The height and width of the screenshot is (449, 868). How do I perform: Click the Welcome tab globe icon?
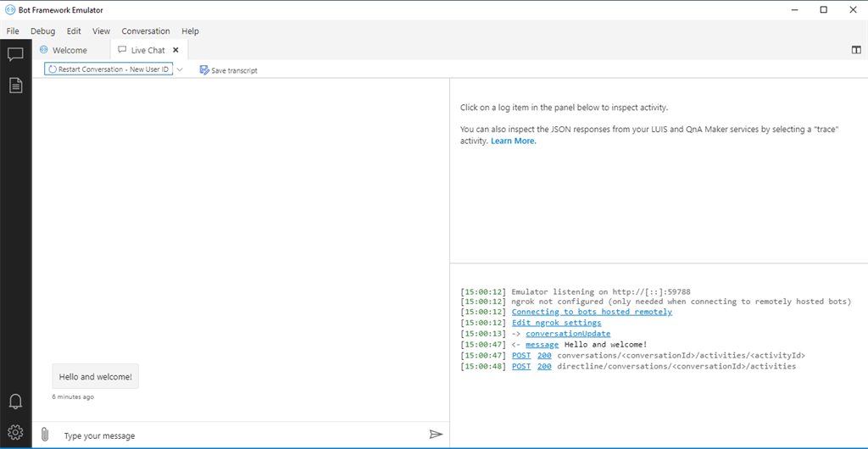pyautogui.click(x=44, y=50)
